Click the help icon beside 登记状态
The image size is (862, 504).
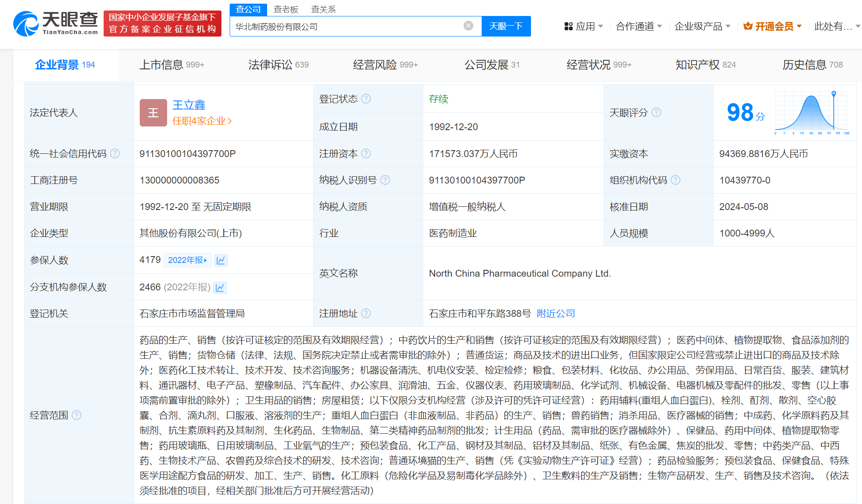coord(366,99)
